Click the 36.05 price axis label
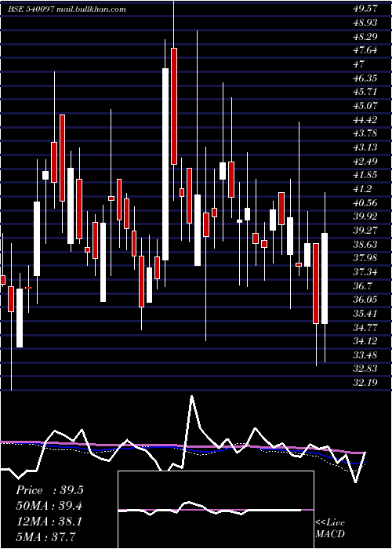392x549 pixels. click(365, 300)
